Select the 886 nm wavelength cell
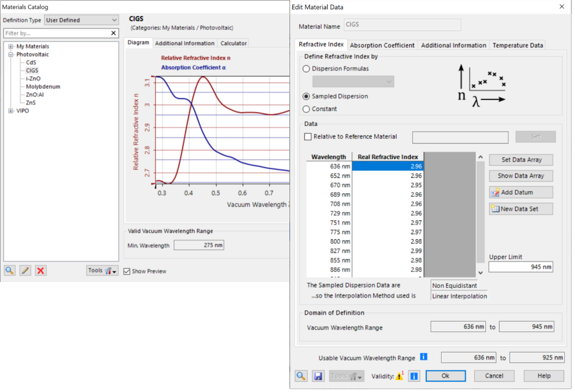This screenshot has height=392, width=575. point(330,270)
